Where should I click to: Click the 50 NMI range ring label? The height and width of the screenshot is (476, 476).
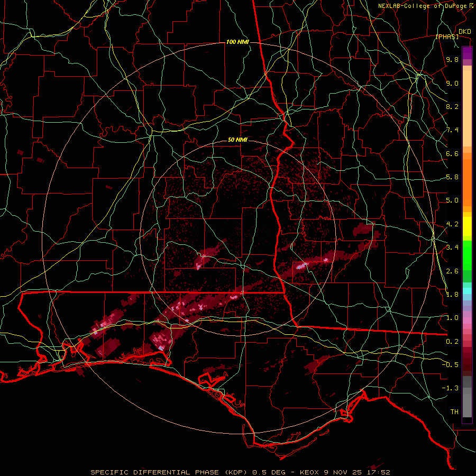[x=237, y=140]
